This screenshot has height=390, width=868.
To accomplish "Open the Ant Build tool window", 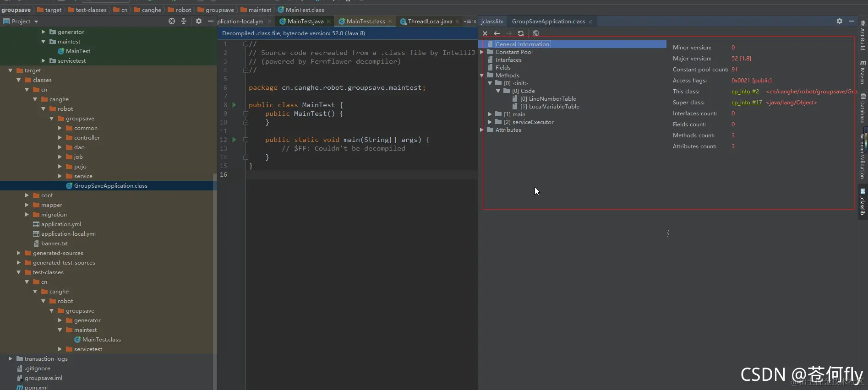I will click(863, 35).
